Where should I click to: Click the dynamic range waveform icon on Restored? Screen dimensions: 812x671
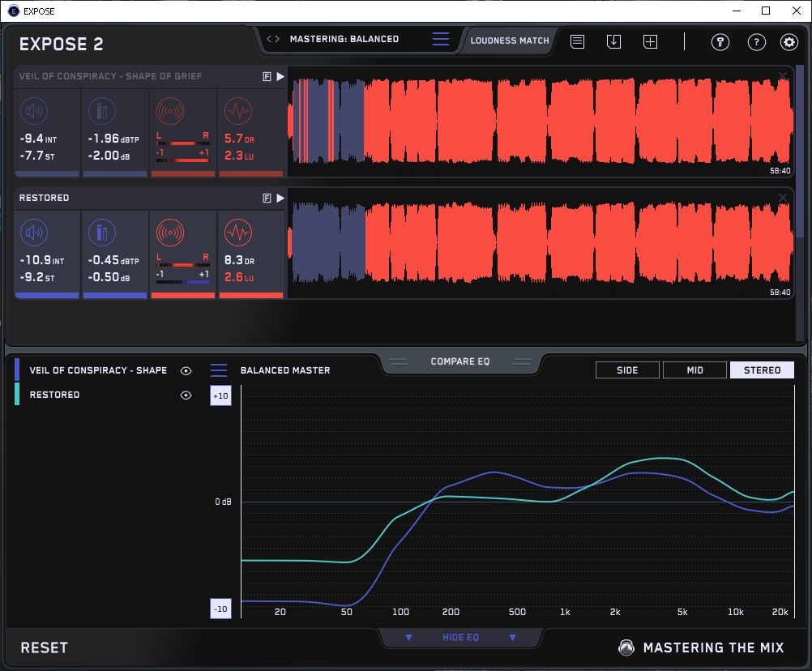[237, 233]
